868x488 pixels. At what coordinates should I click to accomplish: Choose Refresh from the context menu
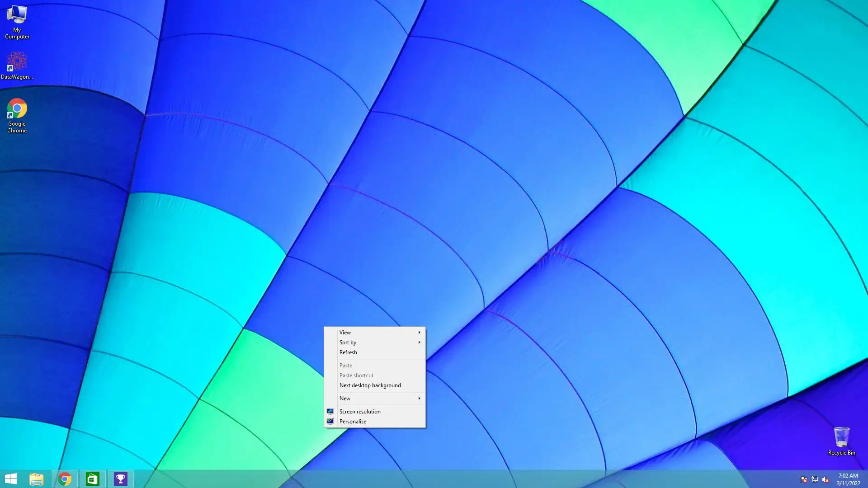click(x=348, y=352)
